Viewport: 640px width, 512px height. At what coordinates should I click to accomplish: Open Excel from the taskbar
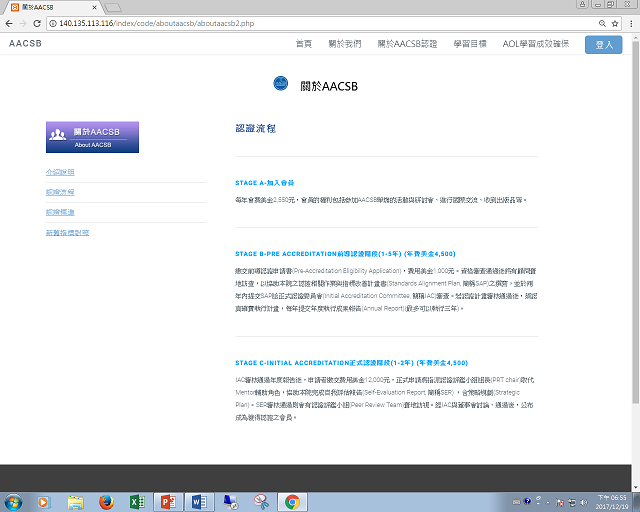tap(137, 502)
